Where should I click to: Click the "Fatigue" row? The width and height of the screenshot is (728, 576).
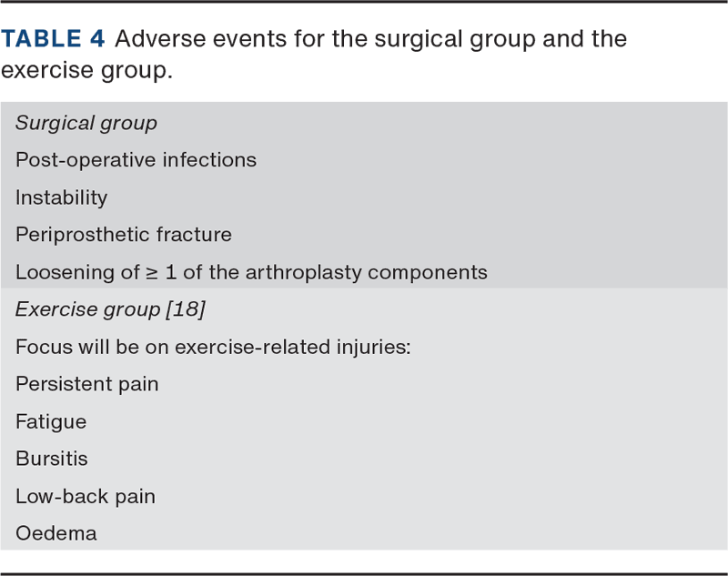[51, 421]
